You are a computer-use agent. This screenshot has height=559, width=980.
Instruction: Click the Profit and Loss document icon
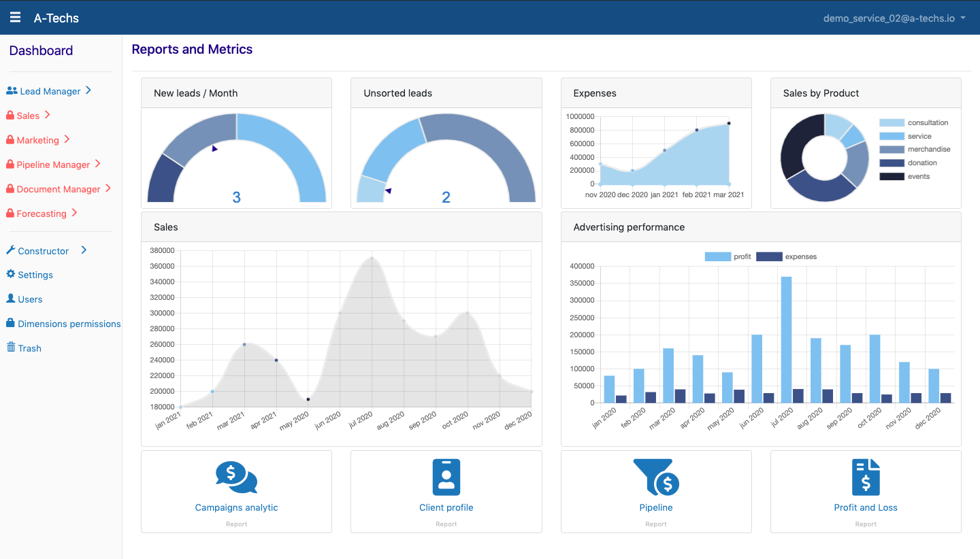pyautogui.click(x=866, y=477)
